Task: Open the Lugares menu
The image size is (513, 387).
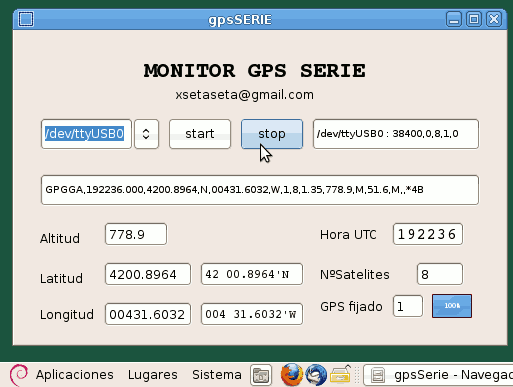Action: [x=152, y=375]
